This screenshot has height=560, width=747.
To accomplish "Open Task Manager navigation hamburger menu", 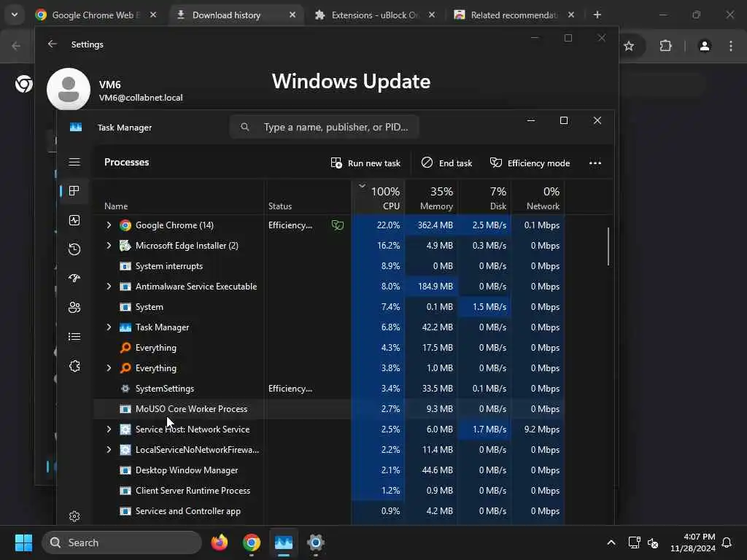I will (74, 163).
